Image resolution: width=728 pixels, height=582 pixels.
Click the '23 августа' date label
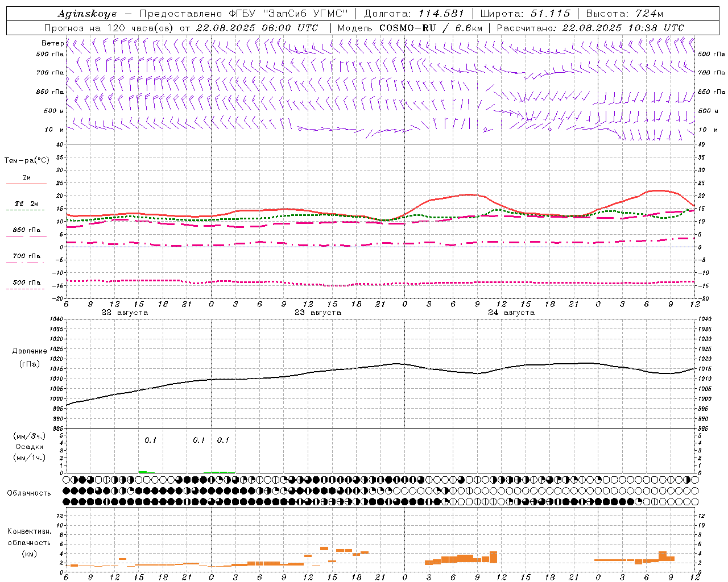[318, 313]
